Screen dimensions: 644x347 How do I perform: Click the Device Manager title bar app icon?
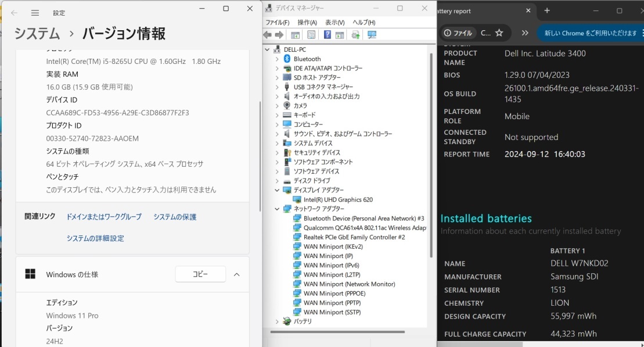pos(269,8)
